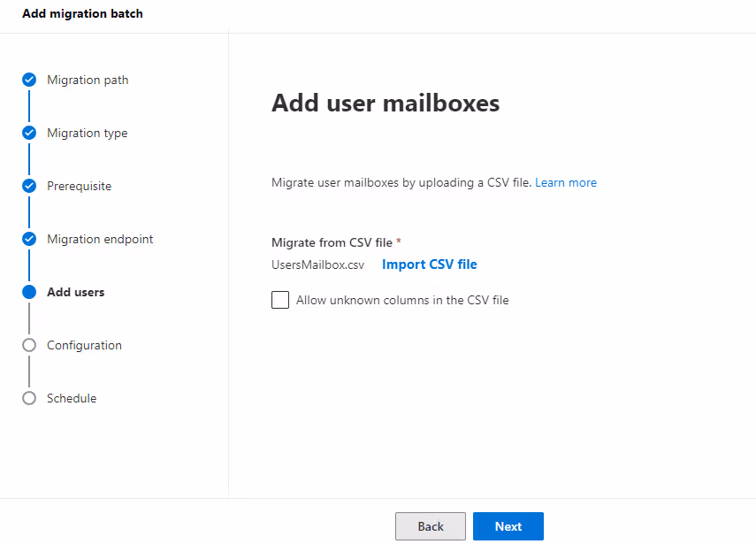Click the Add users current step dot

[x=29, y=292]
